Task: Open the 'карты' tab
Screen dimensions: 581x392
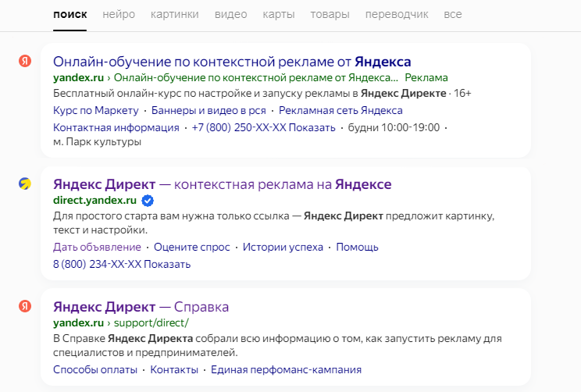Action: click(279, 15)
